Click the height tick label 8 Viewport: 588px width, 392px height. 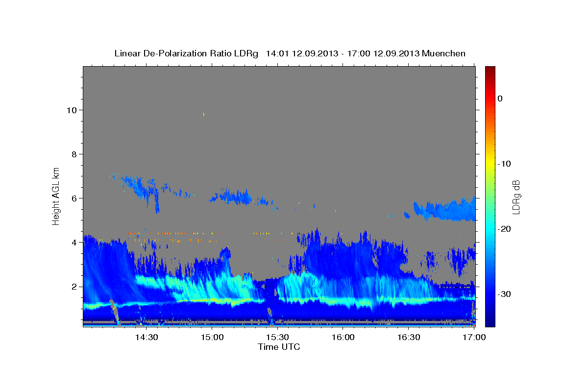[74, 154]
